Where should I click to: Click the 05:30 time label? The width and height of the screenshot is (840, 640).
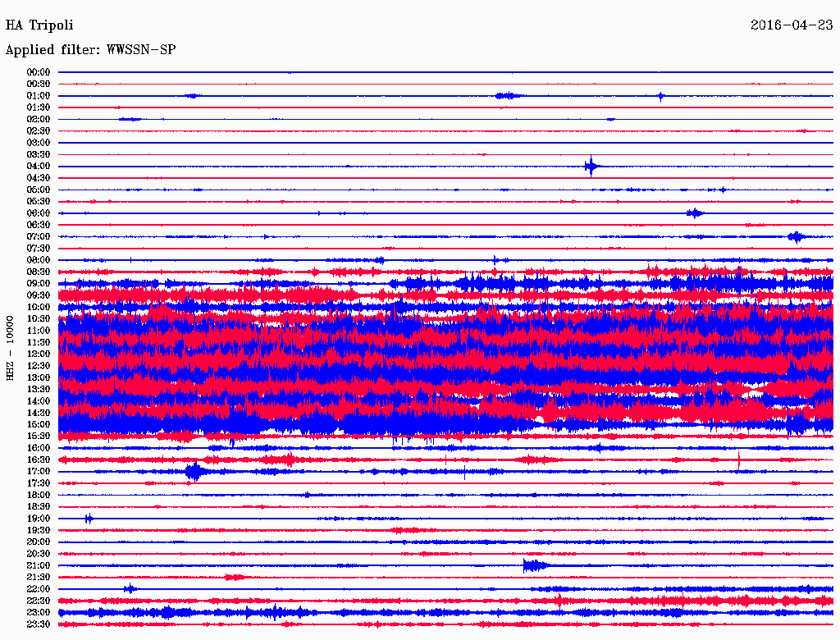coord(39,201)
